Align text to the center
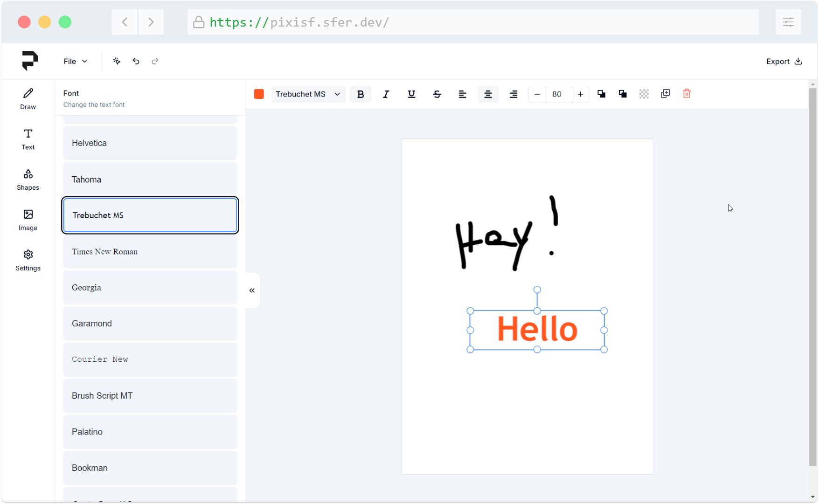 point(488,94)
